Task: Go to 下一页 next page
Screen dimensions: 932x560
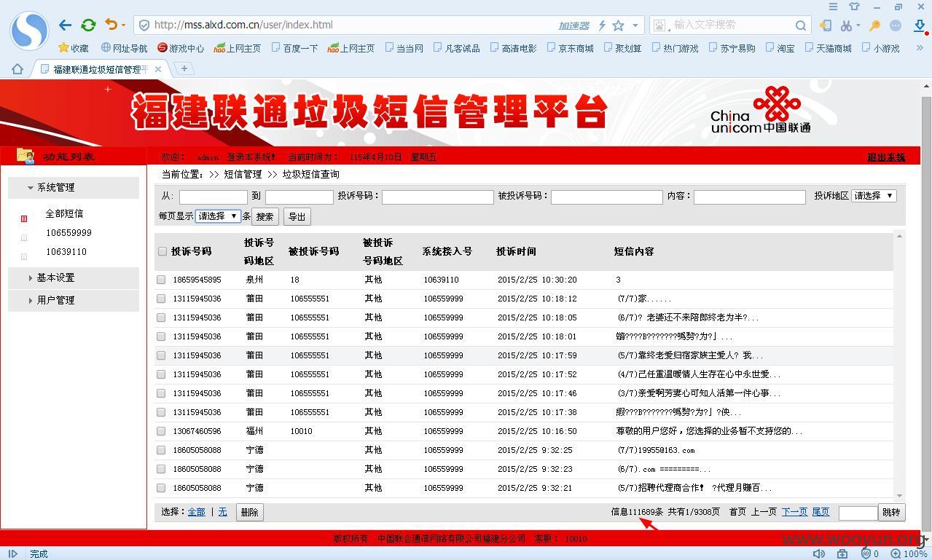Action: coord(794,512)
